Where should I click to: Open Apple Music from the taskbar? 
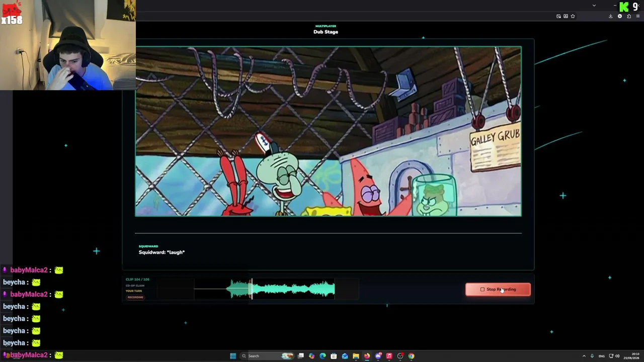tap(389, 356)
